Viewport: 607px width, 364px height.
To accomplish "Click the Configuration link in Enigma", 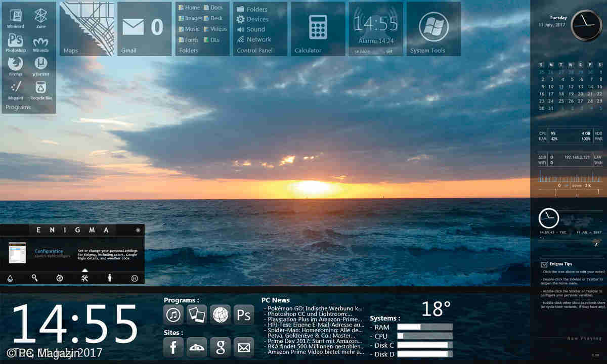I will (x=49, y=251).
